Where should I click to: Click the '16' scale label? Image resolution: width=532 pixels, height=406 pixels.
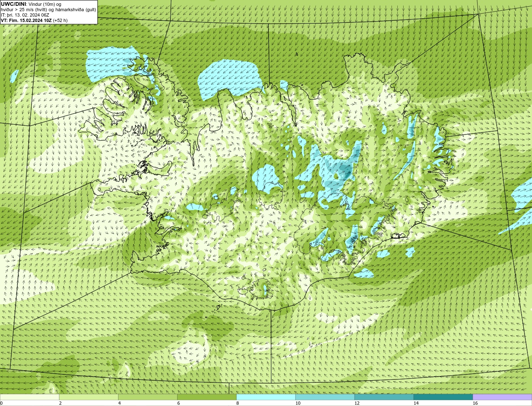(475, 403)
